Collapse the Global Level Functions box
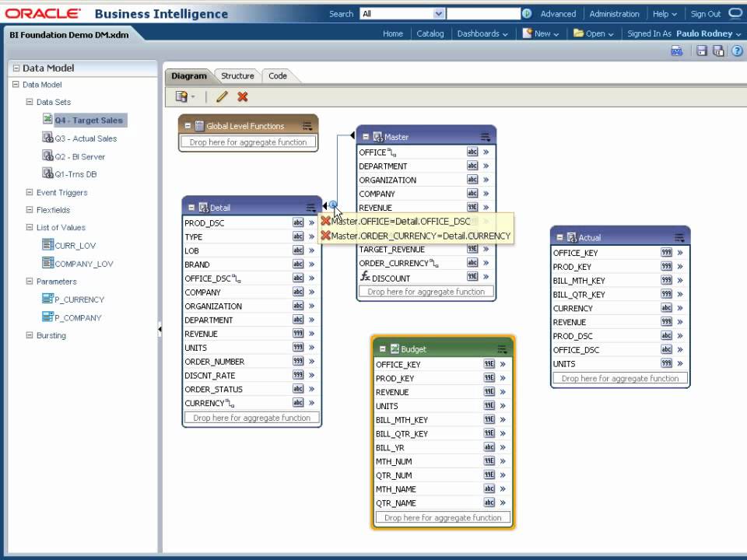 [188, 126]
